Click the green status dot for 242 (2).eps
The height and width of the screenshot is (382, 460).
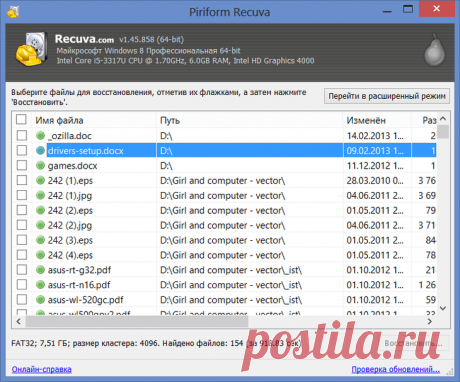click(40, 210)
